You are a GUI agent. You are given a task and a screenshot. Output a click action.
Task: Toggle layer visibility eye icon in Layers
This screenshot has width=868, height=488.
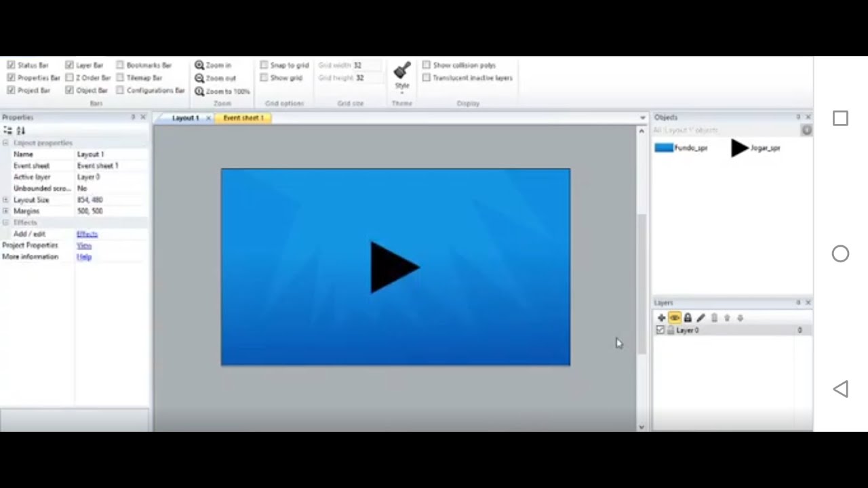coord(675,318)
